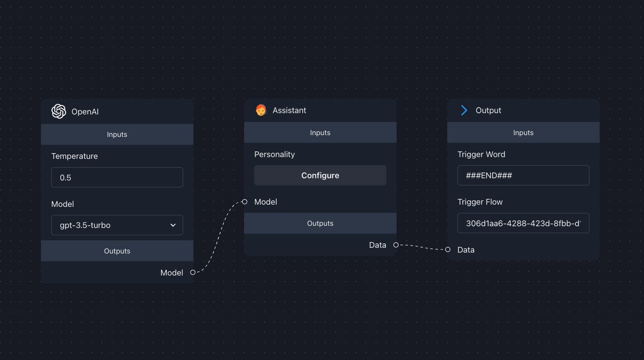
Task: Select the Output node title
Action: (488, 110)
